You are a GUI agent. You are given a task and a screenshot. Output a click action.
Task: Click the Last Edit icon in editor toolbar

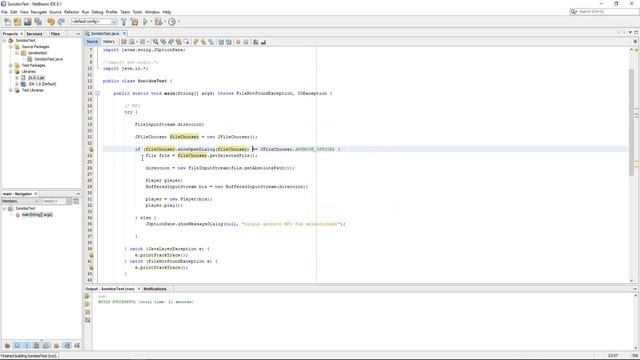124,42
